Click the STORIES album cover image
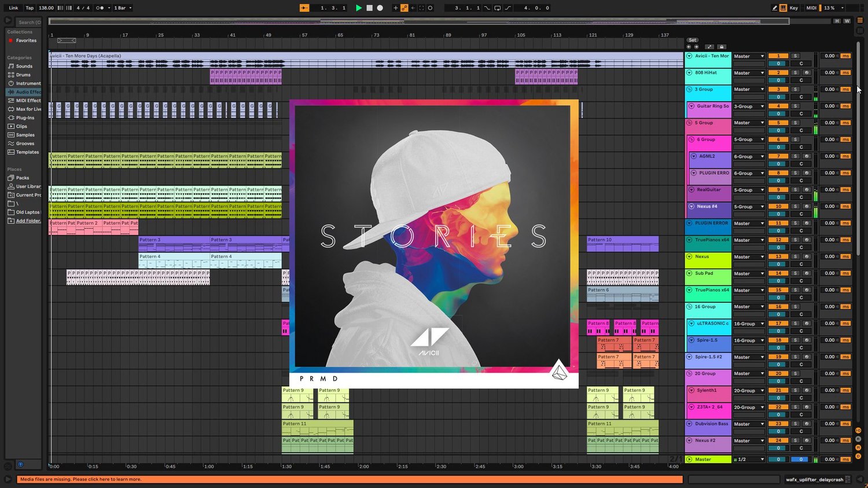Viewport: 868px width, 488px height. [x=433, y=244]
